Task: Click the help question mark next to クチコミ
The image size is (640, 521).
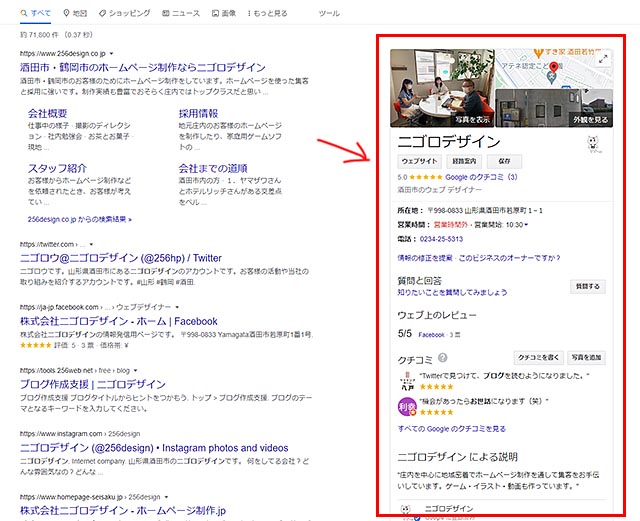Action: click(442, 358)
